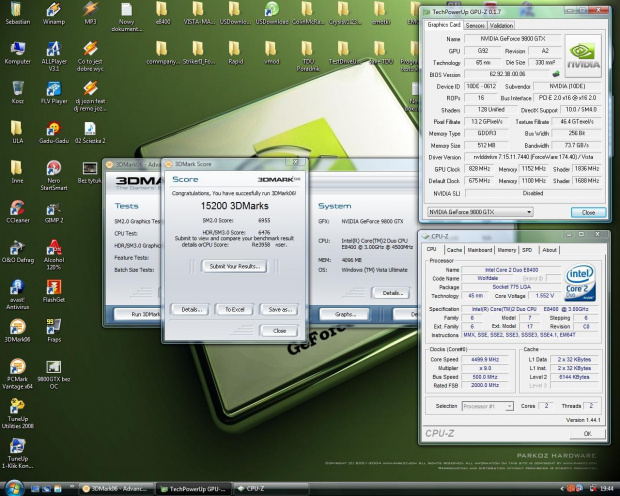Open the 02 Sciezka 2 audio file
This screenshot has height=496, width=620.
(x=90, y=132)
